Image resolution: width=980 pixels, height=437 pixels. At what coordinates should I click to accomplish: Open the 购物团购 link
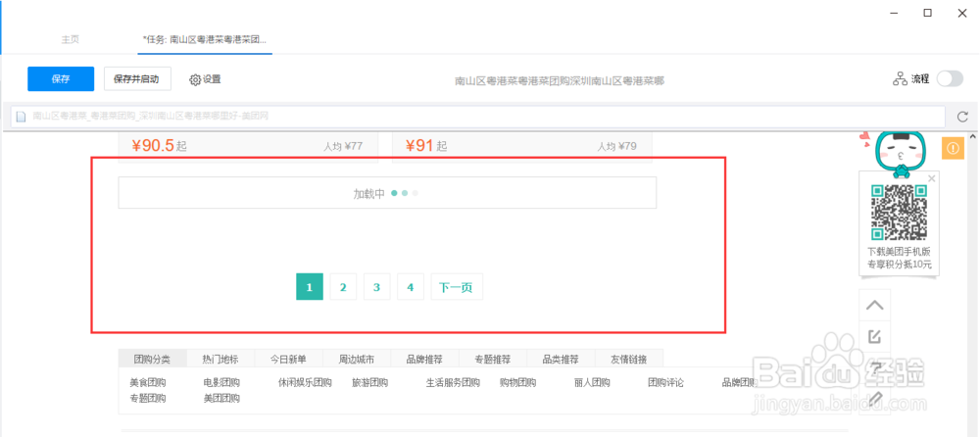(x=518, y=383)
